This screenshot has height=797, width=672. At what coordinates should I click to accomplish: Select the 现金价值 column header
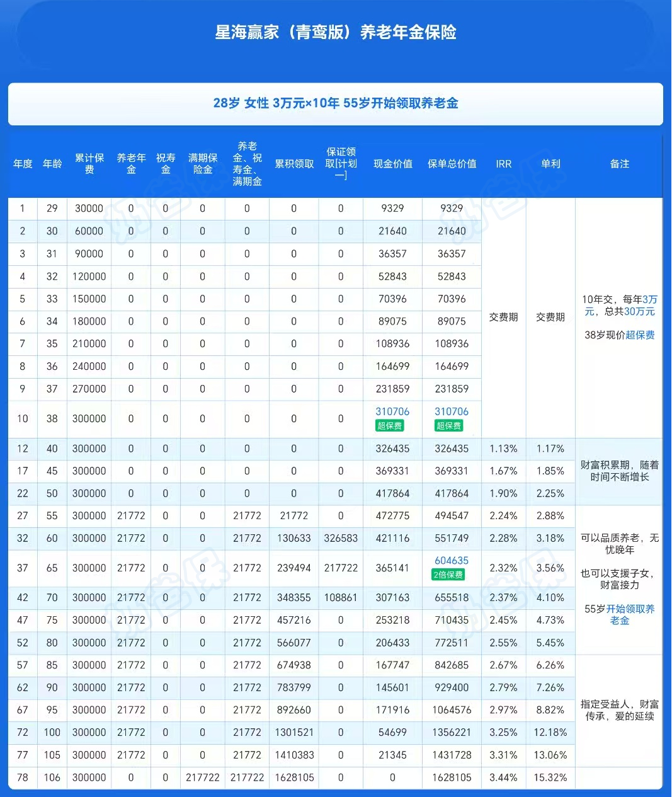tap(392, 164)
